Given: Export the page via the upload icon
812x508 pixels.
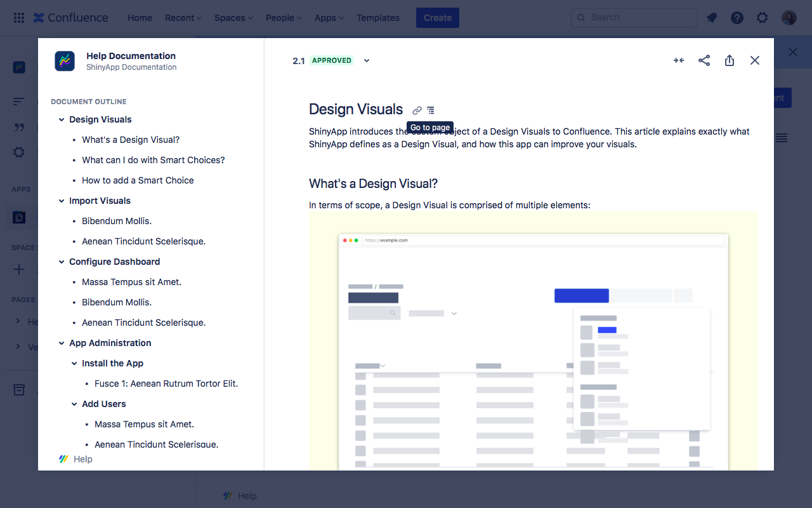Looking at the screenshot, I should tap(729, 60).
